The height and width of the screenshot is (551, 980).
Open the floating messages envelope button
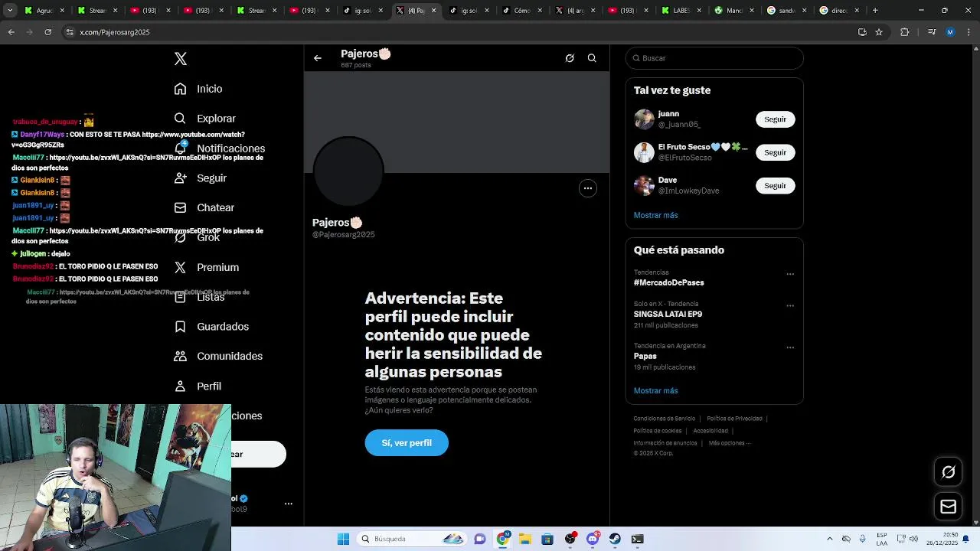[x=949, y=507]
